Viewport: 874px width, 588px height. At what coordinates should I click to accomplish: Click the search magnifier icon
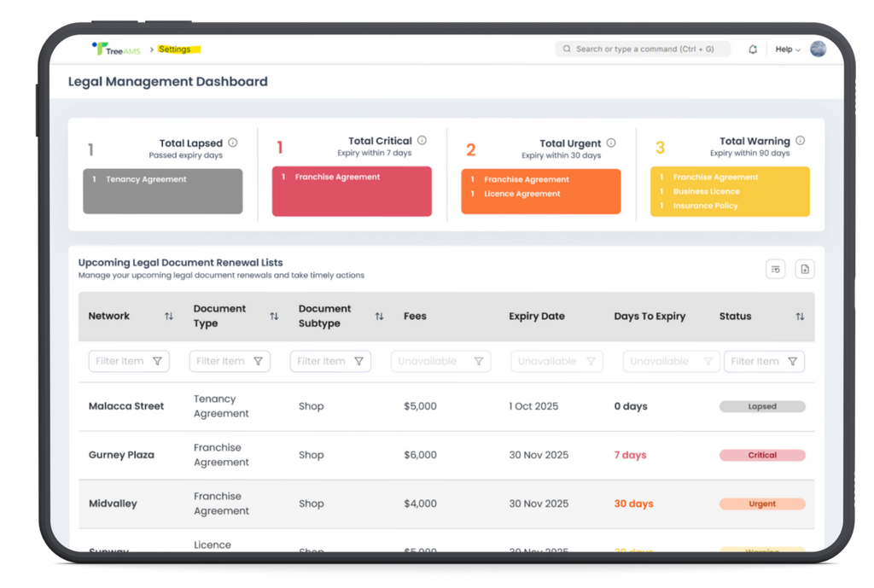tap(566, 49)
